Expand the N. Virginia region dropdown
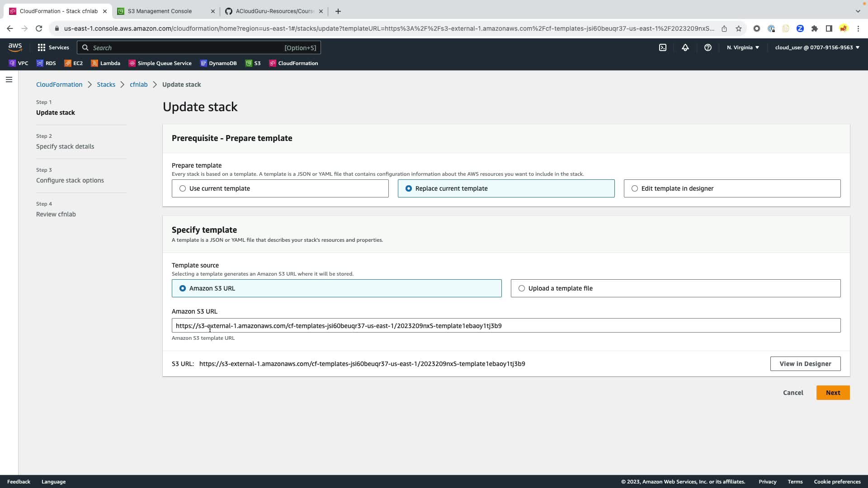Image resolution: width=868 pixels, height=488 pixels. [743, 47]
